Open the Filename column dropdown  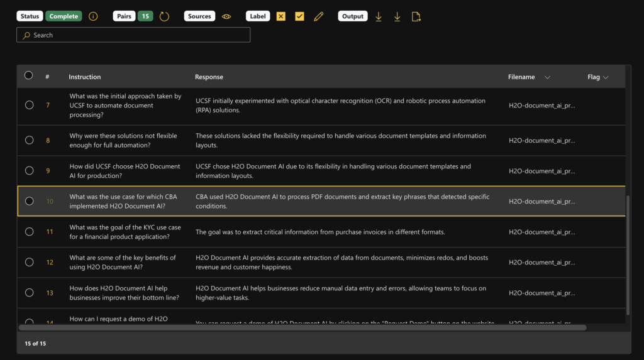click(x=547, y=77)
